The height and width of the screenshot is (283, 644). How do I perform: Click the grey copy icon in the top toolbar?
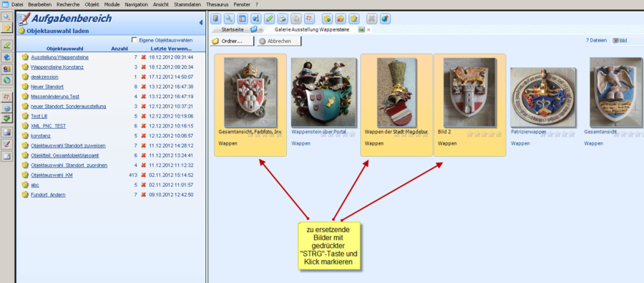296,19
